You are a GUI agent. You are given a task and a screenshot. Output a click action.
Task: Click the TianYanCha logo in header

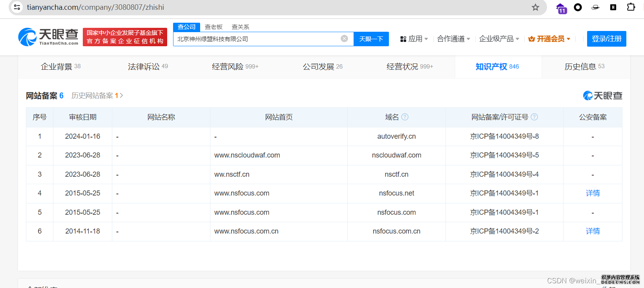[48, 37]
